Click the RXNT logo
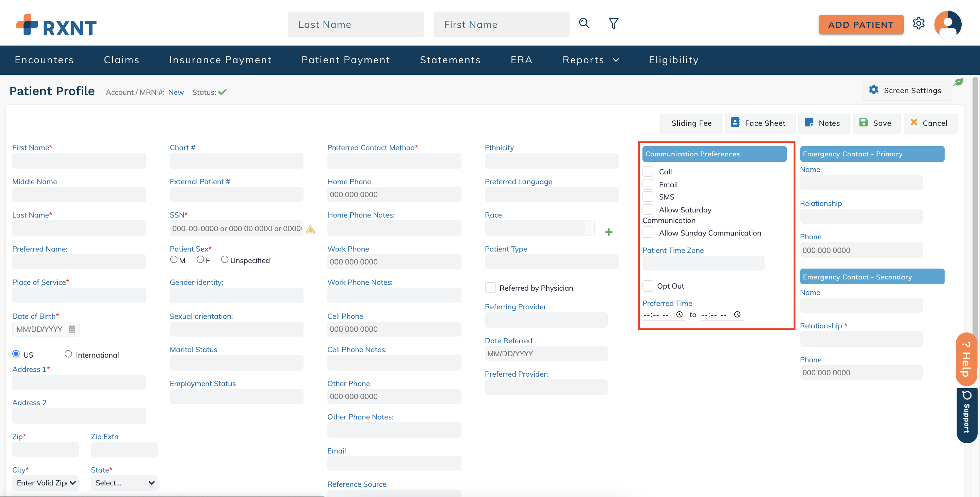Screen dimensions: 980x497 tap(56, 25)
